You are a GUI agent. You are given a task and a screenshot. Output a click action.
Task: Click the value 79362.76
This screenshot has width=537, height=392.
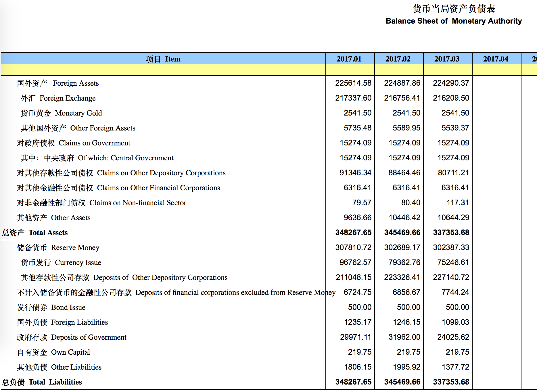[404, 262]
